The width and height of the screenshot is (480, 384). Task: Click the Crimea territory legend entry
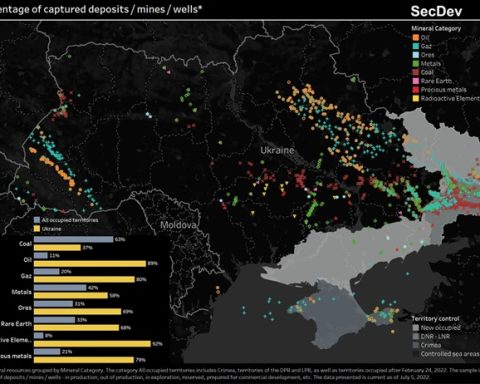coord(427,345)
